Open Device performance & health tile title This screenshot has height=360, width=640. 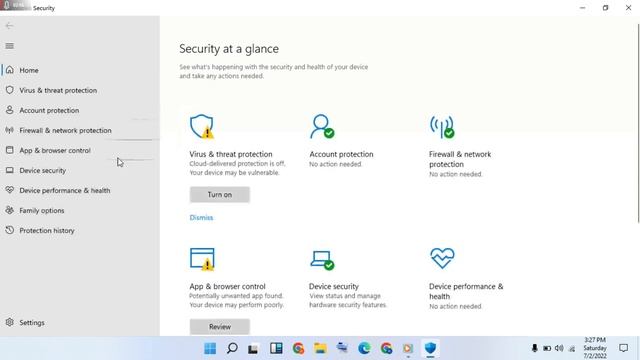tap(466, 291)
